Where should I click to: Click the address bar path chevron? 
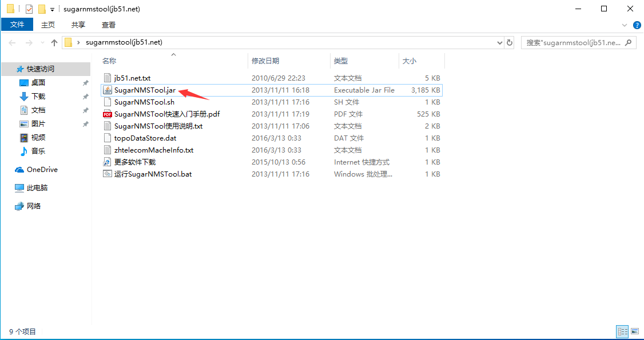[78, 42]
